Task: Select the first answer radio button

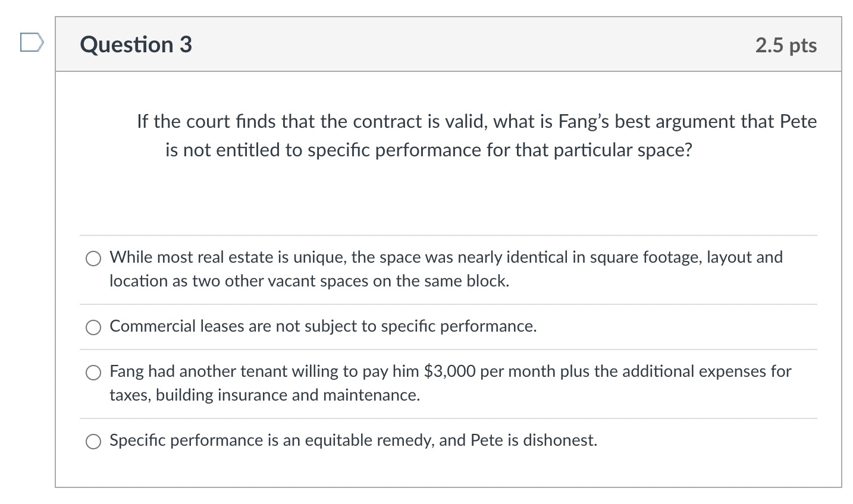Action: pyautogui.click(x=93, y=259)
